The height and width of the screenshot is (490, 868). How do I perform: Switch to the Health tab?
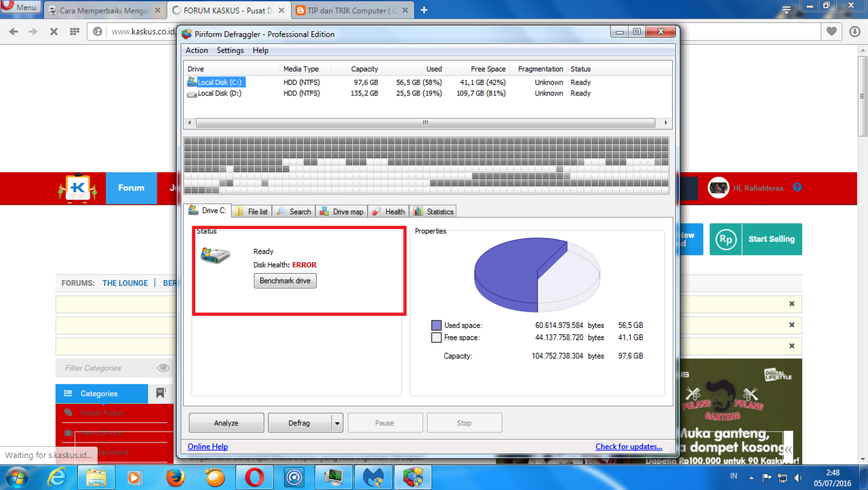coord(388,211)
